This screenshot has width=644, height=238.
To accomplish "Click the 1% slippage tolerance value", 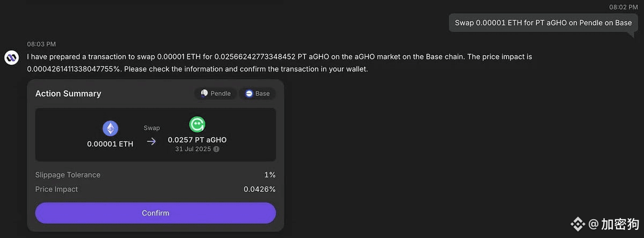I will 270,175.
